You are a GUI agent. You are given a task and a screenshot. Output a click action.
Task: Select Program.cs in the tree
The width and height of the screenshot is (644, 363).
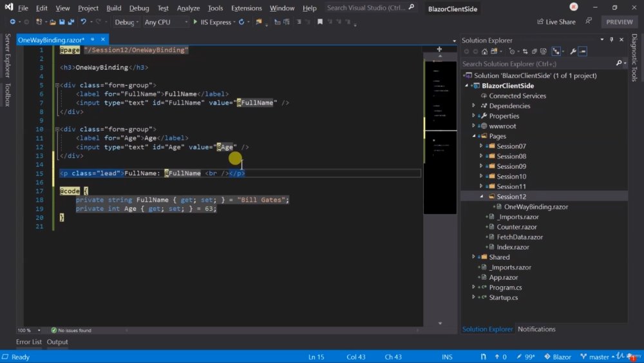tap(505, 288)
